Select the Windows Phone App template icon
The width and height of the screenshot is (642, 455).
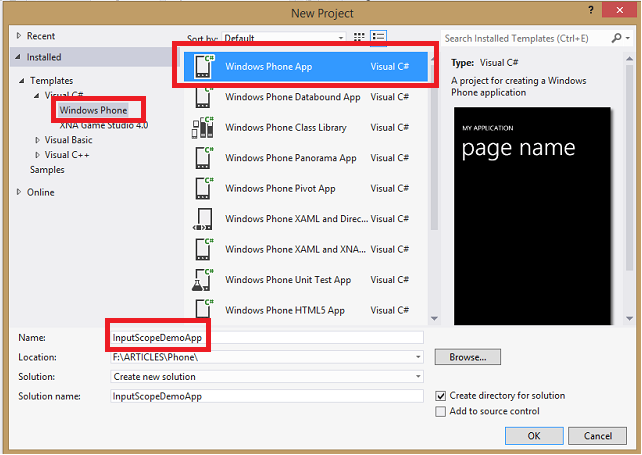(x=203, y=66)
